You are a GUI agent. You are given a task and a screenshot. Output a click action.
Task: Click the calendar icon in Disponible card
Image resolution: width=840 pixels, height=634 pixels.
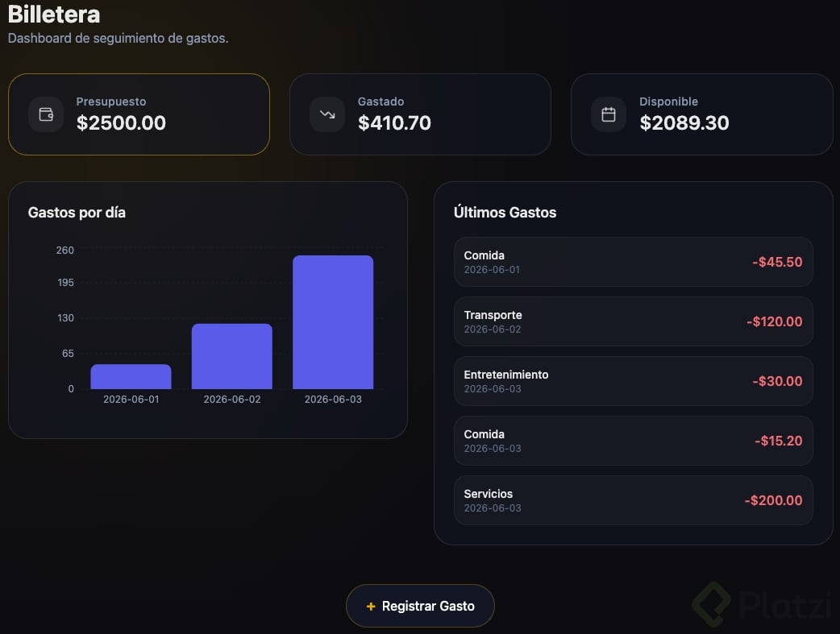(609, 114)
